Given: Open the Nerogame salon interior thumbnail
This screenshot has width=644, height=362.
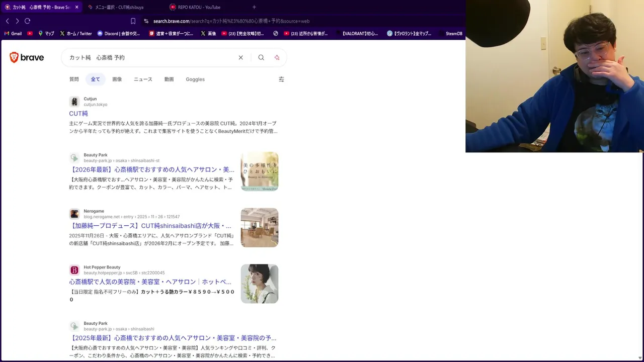Looking at the screenshot, I should point(260,228).
